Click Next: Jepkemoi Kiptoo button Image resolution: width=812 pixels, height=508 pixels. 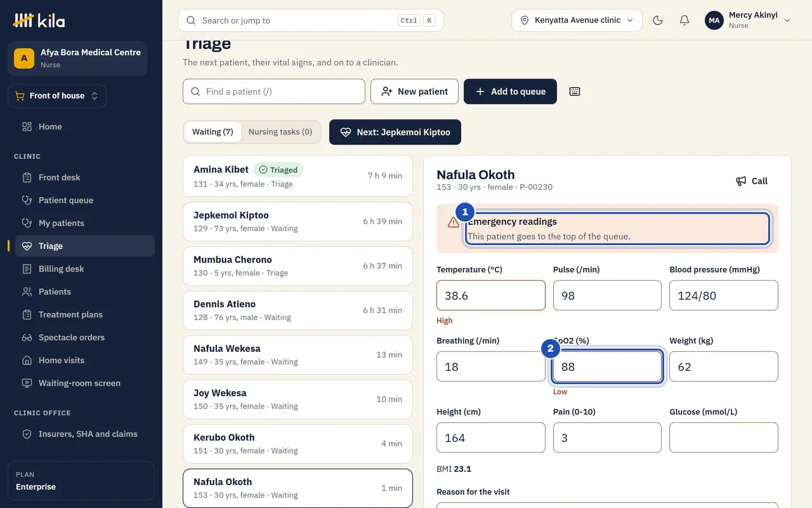[x=395, y=132]
